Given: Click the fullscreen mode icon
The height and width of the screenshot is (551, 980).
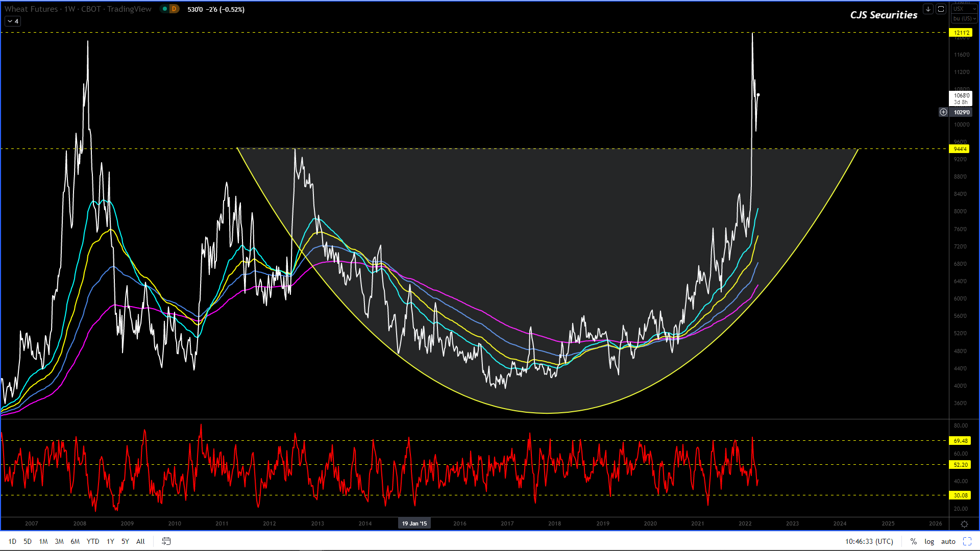Looking at the screenshot, I should click(x=967, y=541).
